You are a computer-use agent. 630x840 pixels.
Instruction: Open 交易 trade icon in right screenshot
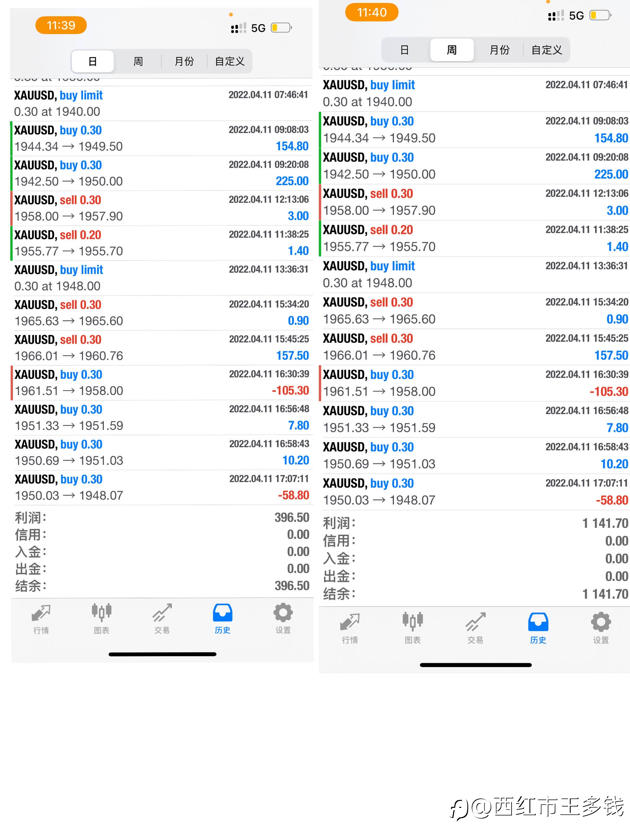pyautogui.click(x=475, y=628)
